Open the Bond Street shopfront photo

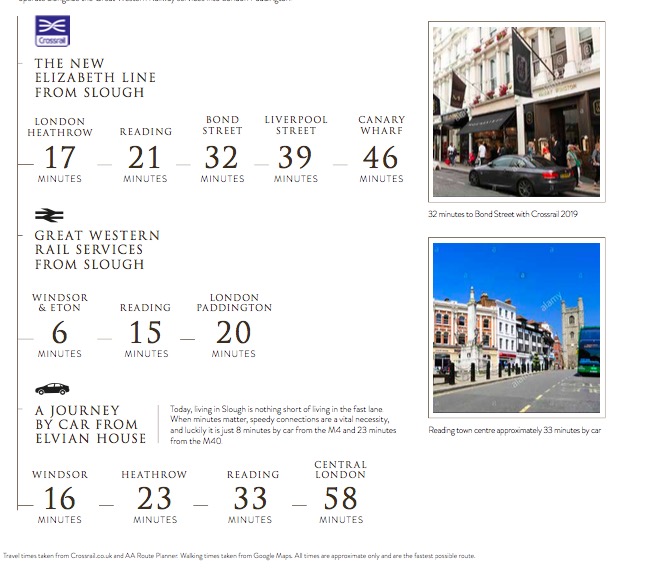click(x=516, y=112)
